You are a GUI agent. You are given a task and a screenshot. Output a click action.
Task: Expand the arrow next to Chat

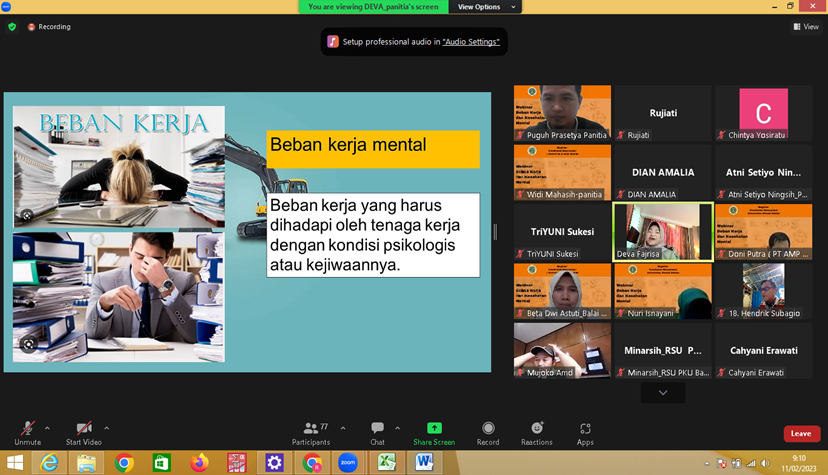point(397,428)
